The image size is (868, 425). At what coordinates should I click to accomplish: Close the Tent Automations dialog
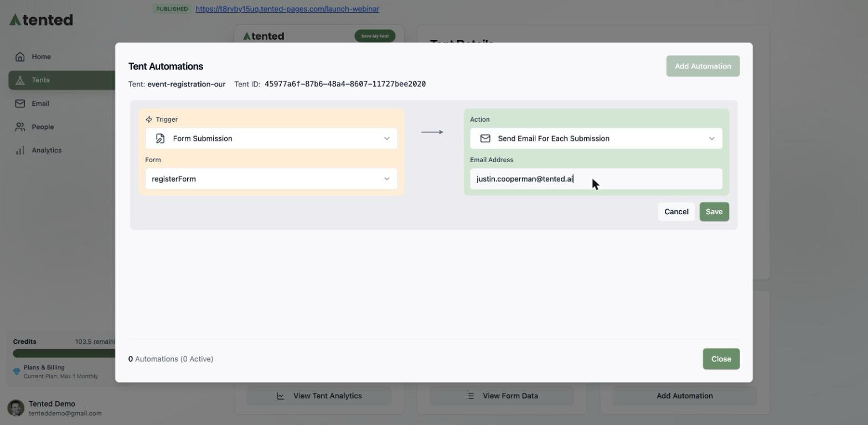coord(721,359)
